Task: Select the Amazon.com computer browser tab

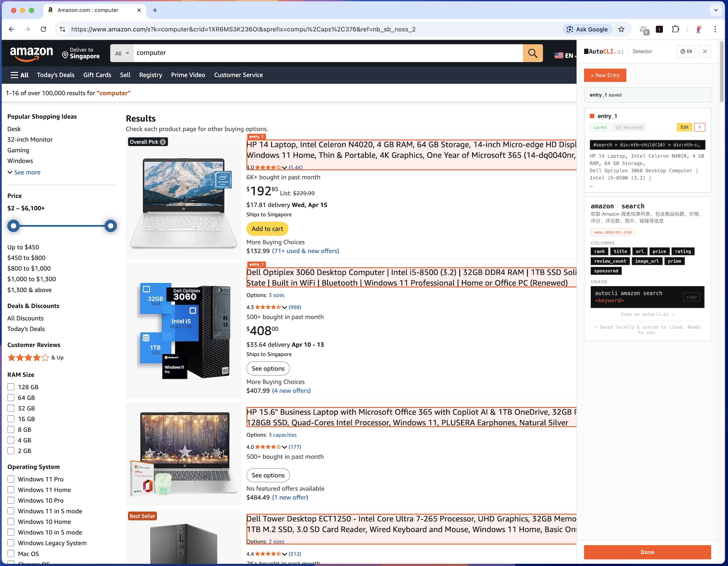Action: [88, 10]
